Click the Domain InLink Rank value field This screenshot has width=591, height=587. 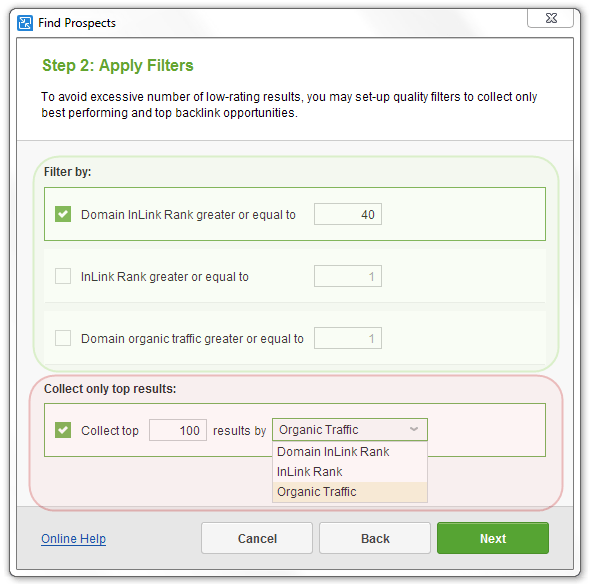pyautogui.click(x=348, y=214)
